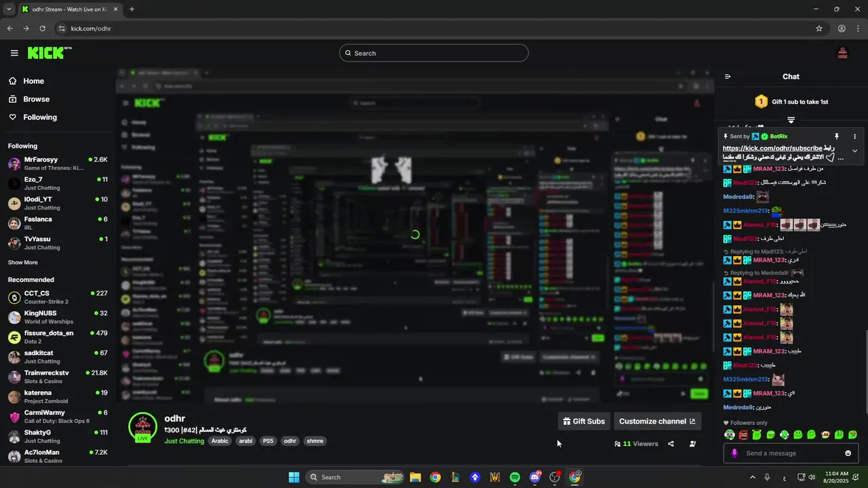Open the emoji picker in chat
This screenshot has height=488, width=868.
tap(848, 453)
